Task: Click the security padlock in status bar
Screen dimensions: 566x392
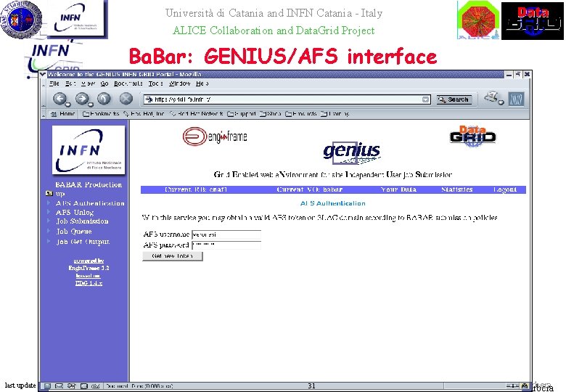Action: (x=525, y=386)
